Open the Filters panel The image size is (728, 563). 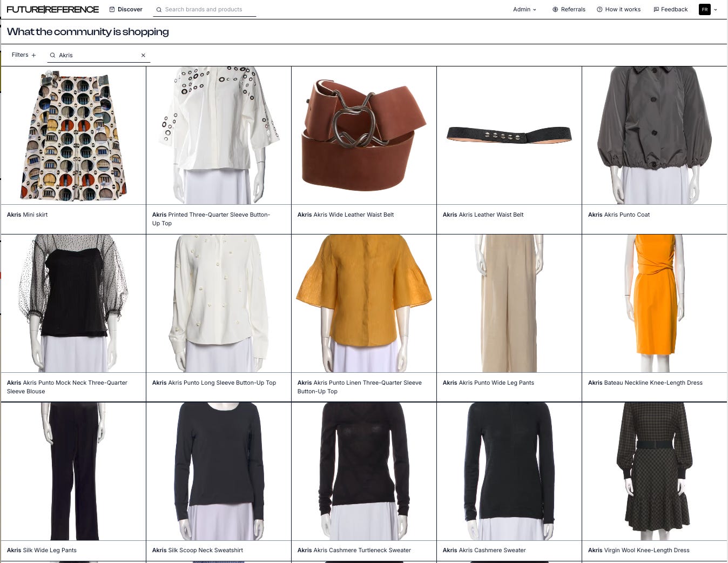[24, 55]
